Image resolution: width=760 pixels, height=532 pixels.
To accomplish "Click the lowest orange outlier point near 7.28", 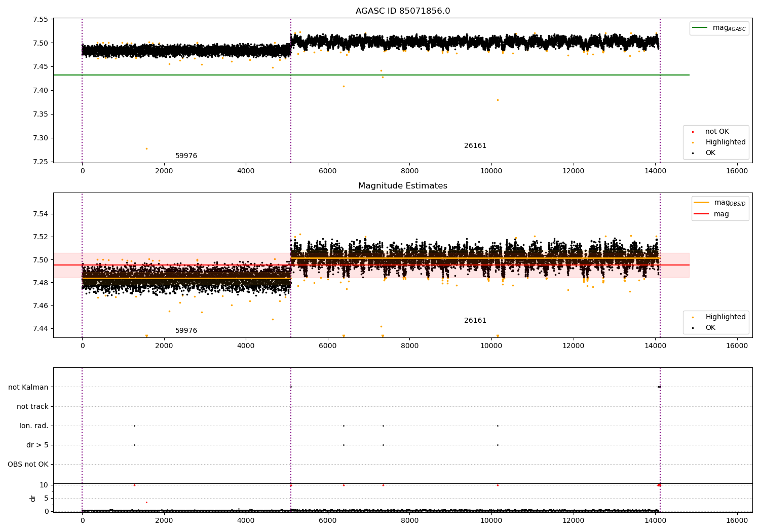I will [x=146, y=148].
